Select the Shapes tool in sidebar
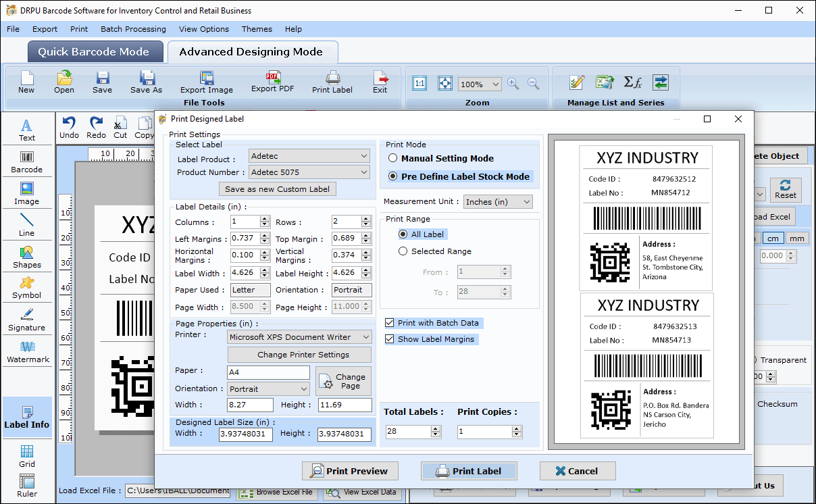The height and width of the screenshot is (504, 816). [27, 257]
